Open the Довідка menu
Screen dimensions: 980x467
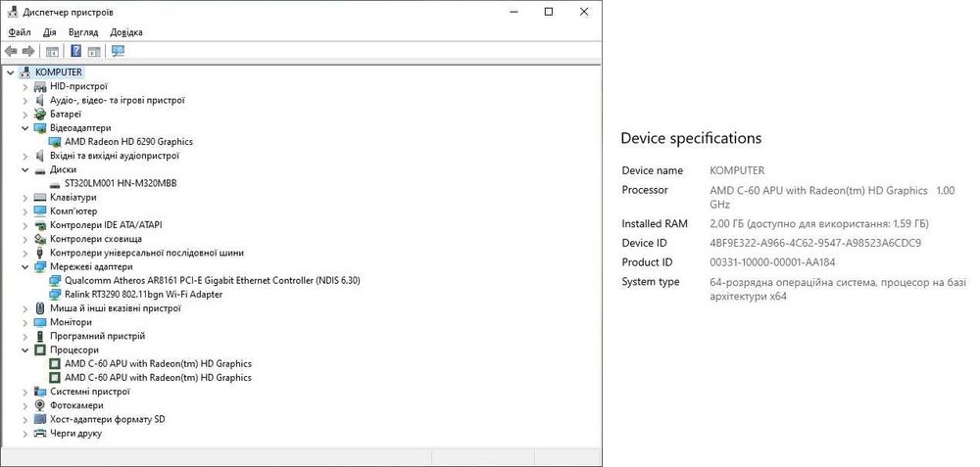[126, 32]
